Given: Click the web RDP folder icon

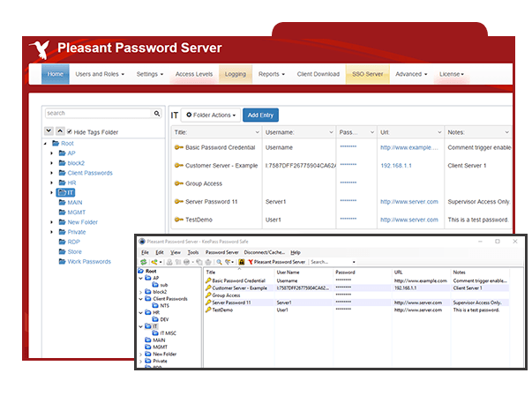Looking at the screenshot, I should [x=62, y=242].
